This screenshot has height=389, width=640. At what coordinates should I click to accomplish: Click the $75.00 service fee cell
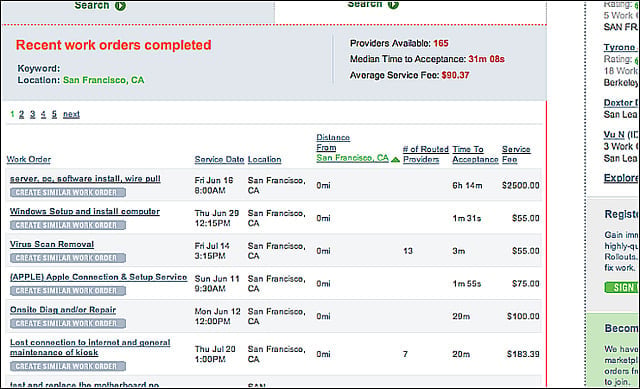click(x=526, y=283)
